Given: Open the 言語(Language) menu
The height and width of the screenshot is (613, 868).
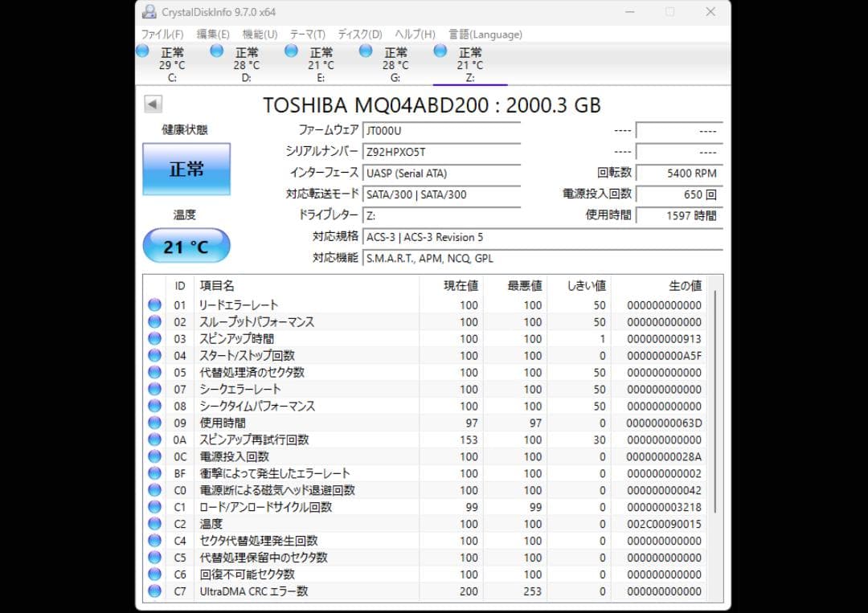Looking at the screenshot, I should [x=485, y=35].
